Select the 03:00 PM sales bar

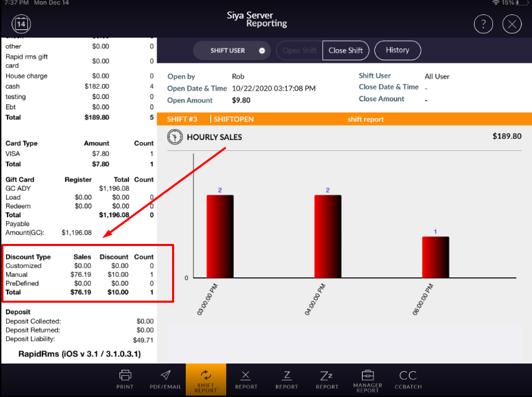click(x=220, y=236)
